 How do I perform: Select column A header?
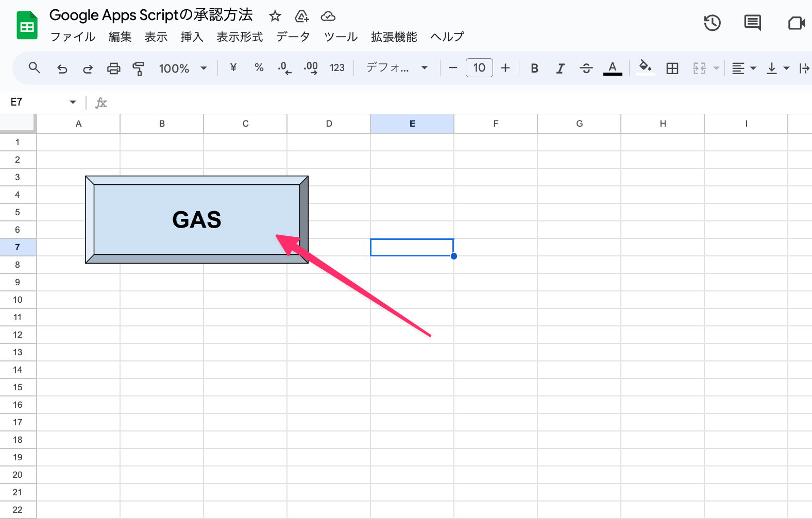[78, 124]
